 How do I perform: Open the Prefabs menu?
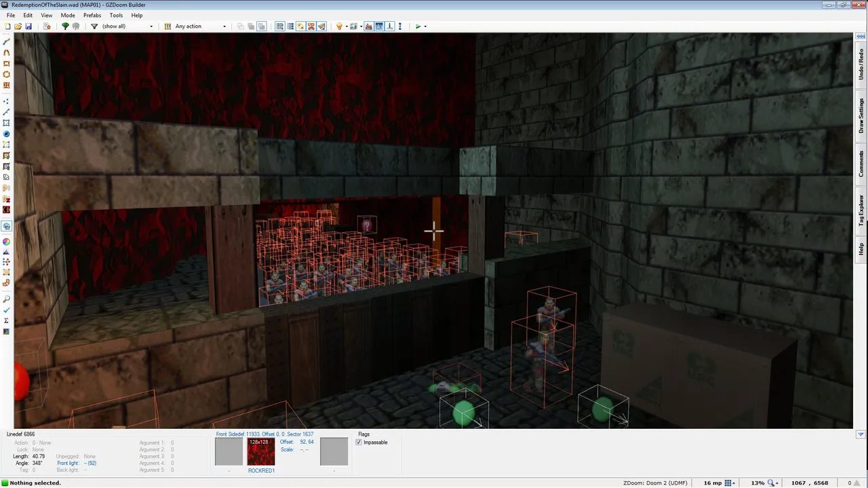click(92, 15)
